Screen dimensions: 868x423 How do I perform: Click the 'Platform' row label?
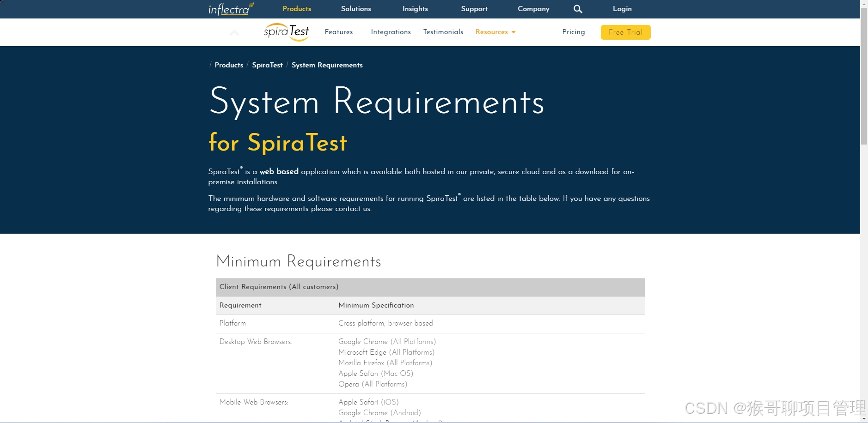point(232,323)
